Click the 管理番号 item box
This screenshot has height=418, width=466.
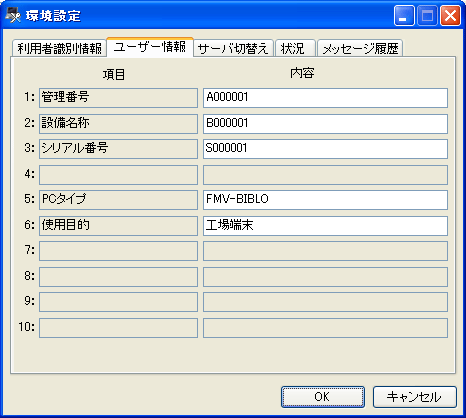point(118,98)
